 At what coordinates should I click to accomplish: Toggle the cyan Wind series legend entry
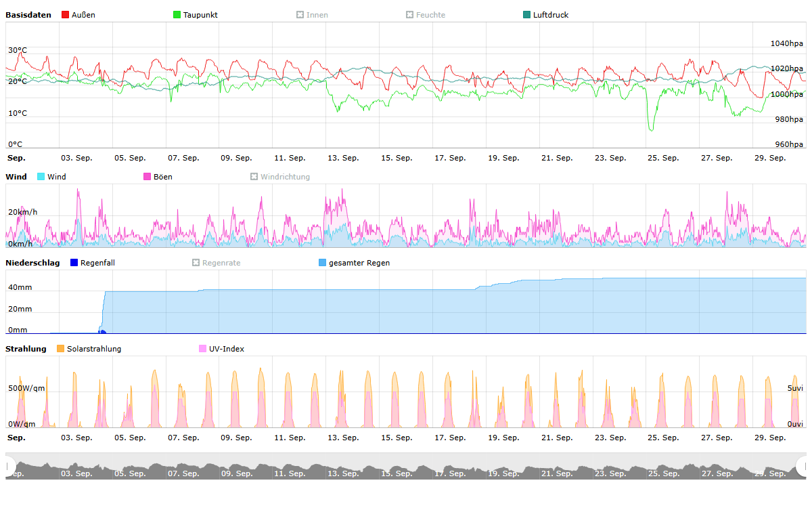pos(41,177)
